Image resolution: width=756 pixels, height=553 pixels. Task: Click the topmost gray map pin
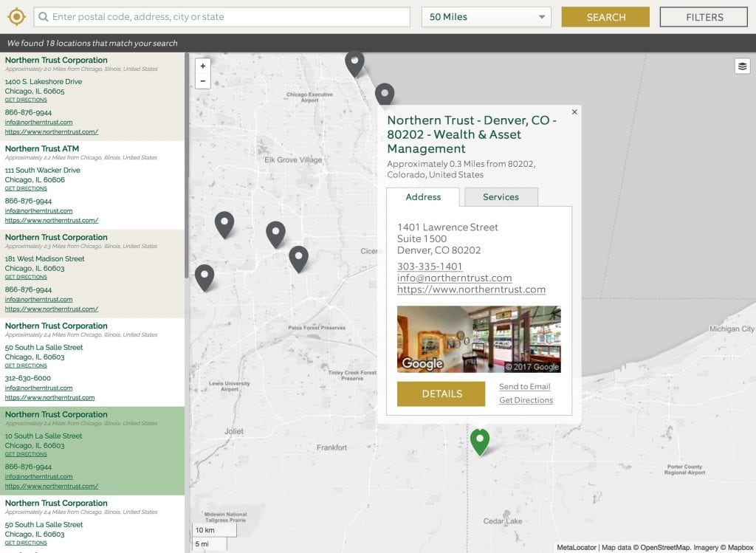click(x=354, y=59)
